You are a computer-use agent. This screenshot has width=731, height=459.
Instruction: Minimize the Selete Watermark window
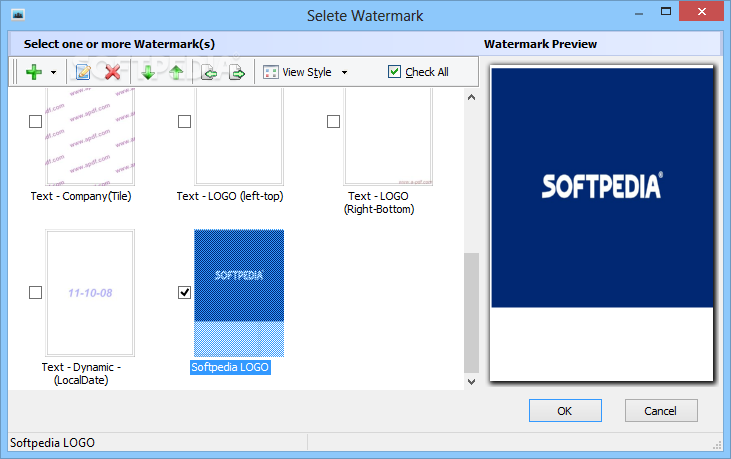coord(639,14)
